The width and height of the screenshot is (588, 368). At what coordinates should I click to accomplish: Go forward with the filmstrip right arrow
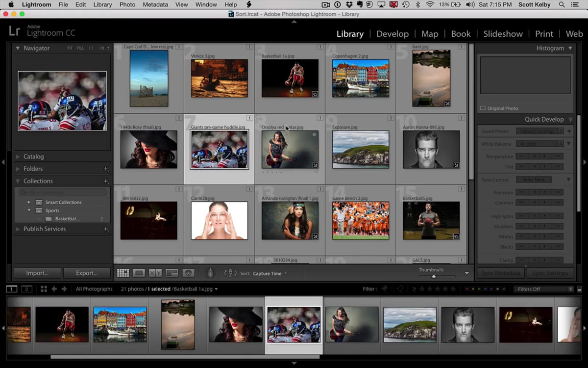point(64,289)
